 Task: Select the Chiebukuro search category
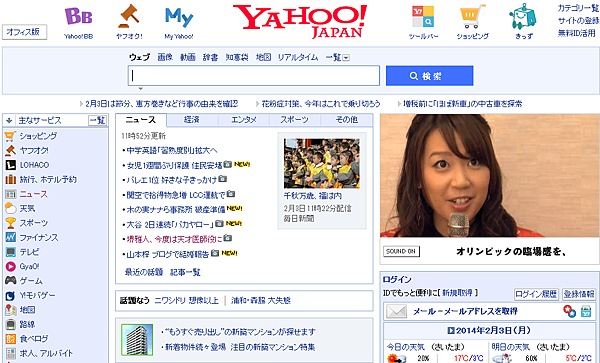click(x=237, y=57)
